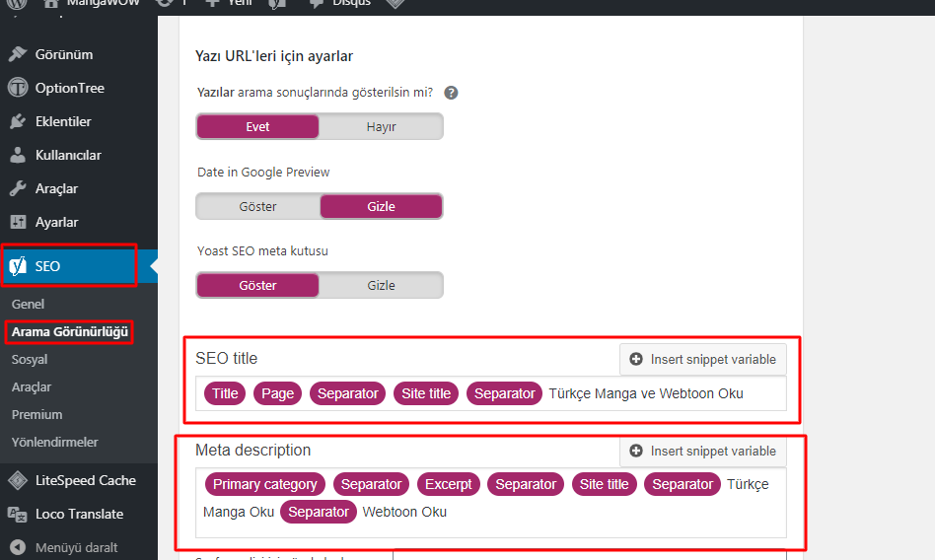Switch Date in Google Preview to Göster
The height and width of the screenshot is (560, 935).
257,206
